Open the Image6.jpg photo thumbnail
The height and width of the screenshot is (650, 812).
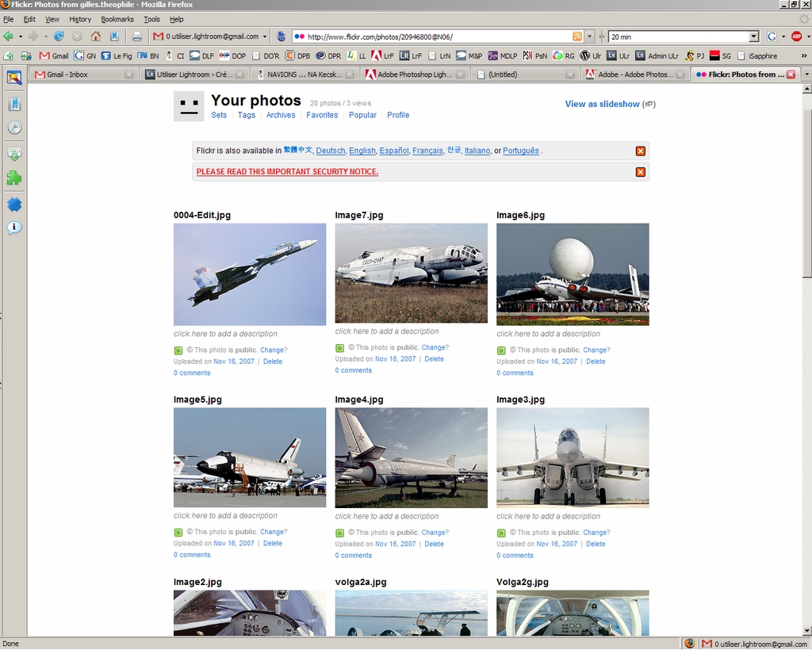point(573,274)
